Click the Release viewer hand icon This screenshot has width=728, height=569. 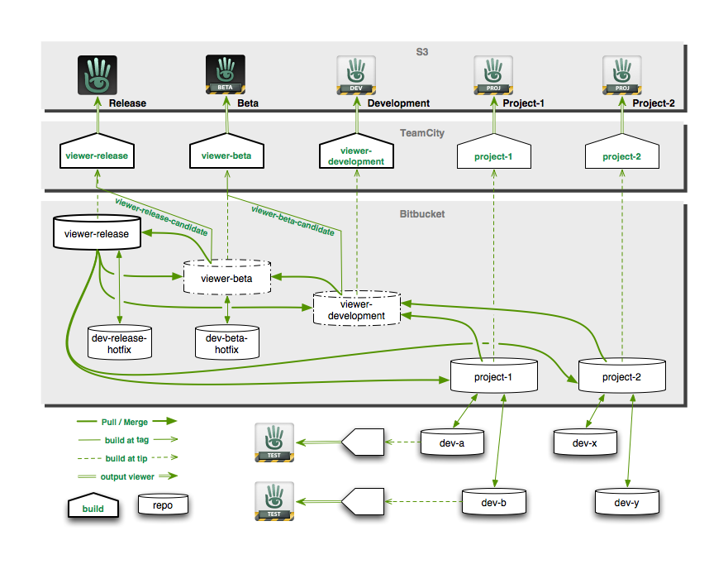[x=97, y=74]
